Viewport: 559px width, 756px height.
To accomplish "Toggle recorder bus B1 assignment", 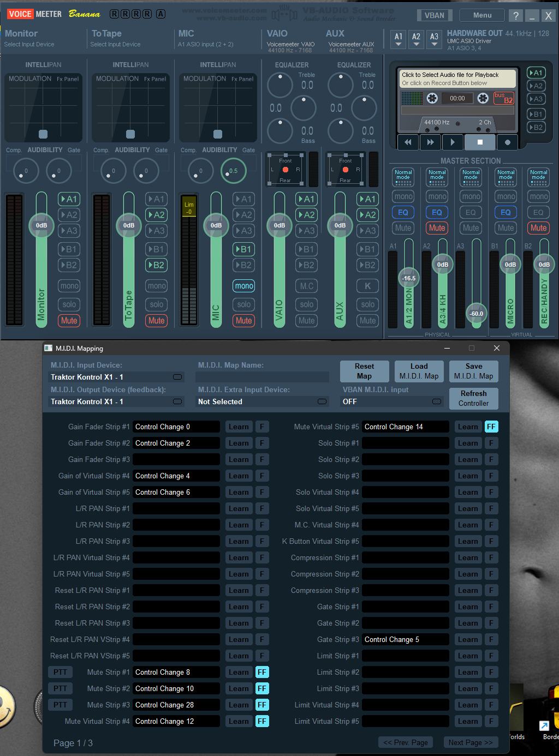I will click(x=536, y=114).
